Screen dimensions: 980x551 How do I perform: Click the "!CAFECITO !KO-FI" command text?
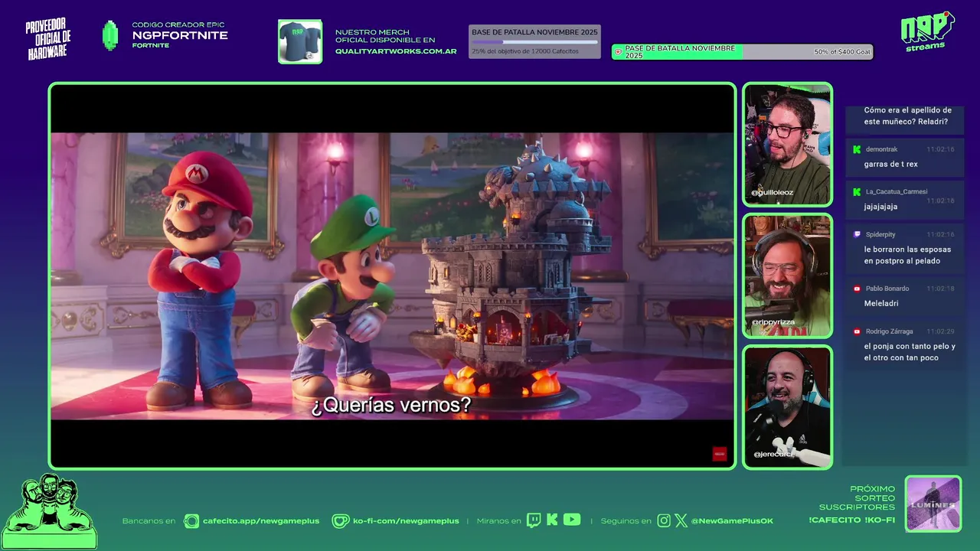(851, 520)
